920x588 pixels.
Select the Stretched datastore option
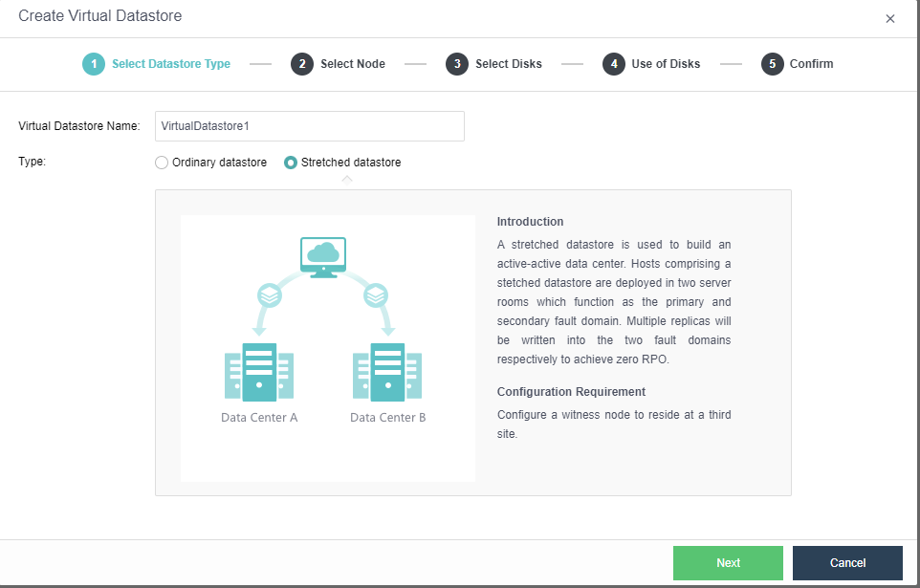click(290, 162)
